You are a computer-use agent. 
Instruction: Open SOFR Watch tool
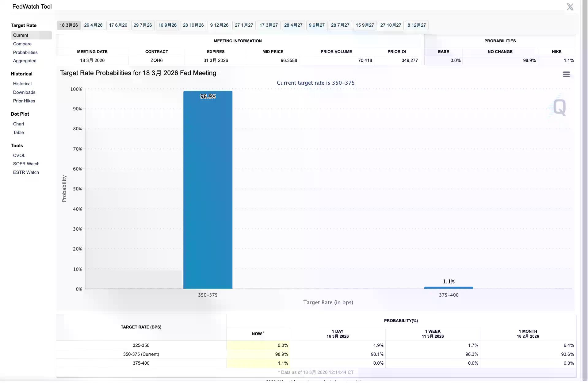[x=26, y=164]
